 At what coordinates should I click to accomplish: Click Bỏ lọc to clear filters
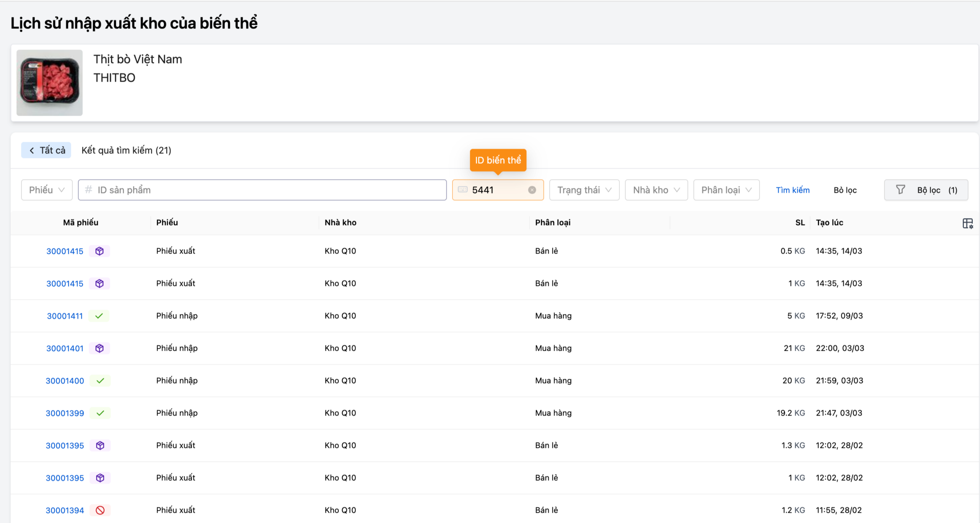pos(845,190)
